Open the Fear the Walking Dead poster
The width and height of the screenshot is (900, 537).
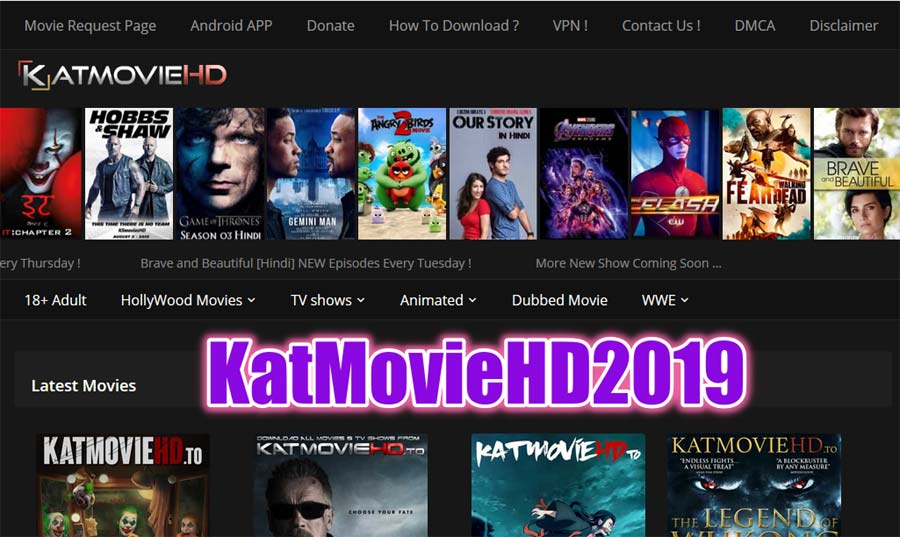pyautogui.click(x=767, y=174)
